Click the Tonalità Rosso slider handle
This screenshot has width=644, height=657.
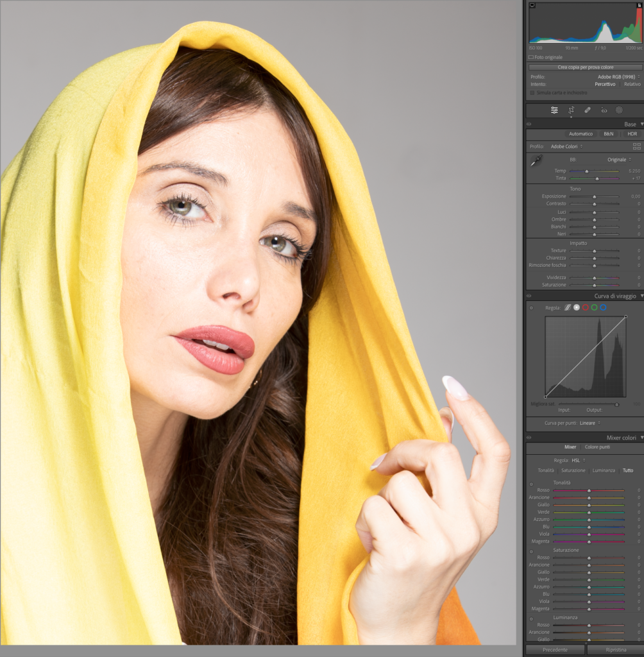(589, 491)
